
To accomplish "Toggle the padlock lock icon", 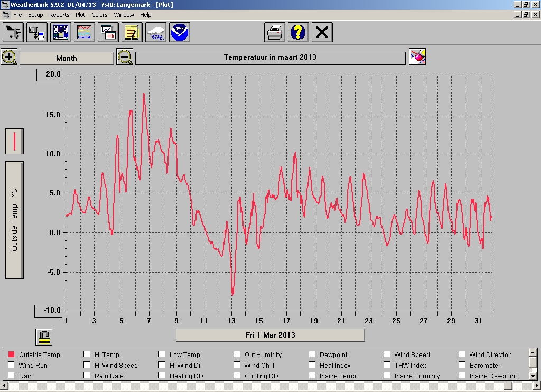I will (x=44, y=337).
